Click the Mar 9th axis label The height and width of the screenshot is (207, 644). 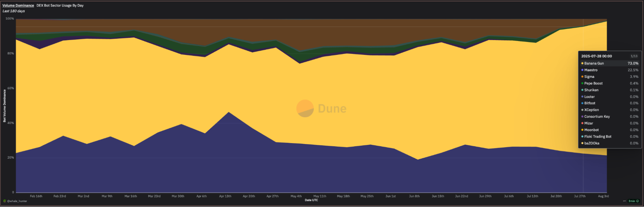point(107,196)
